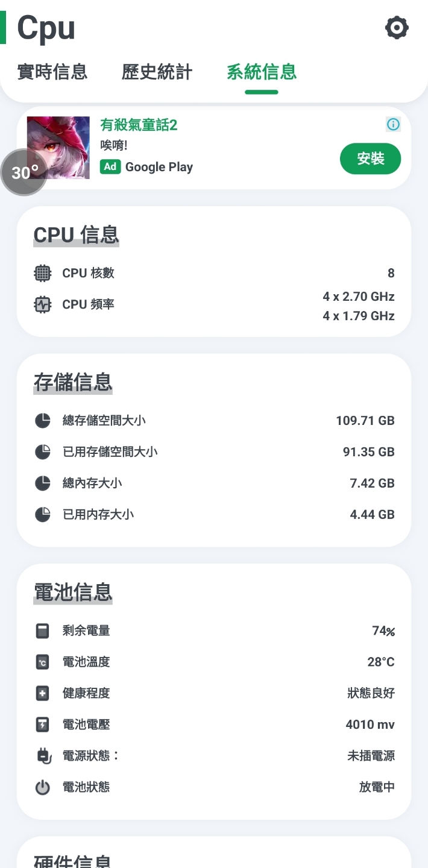
Task: Select the 系統信息 tab
Action: pyautogui.click(x=262, y=72)
